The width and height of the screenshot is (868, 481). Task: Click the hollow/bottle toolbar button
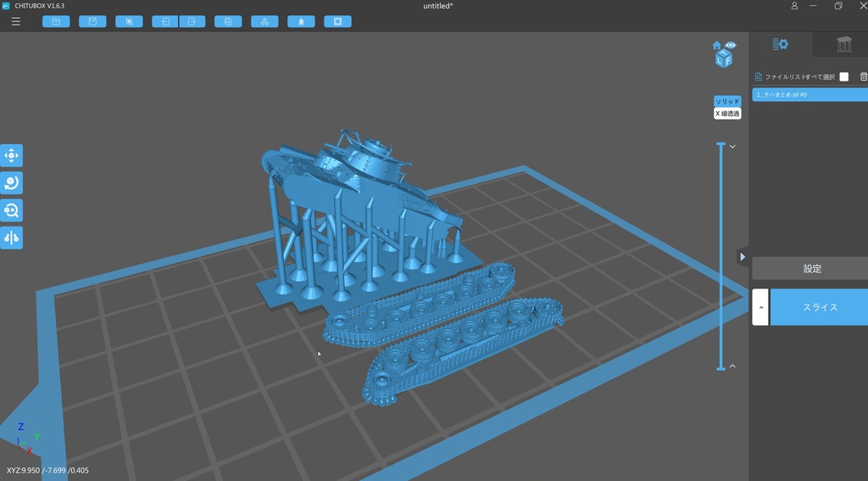click(301, 21)
